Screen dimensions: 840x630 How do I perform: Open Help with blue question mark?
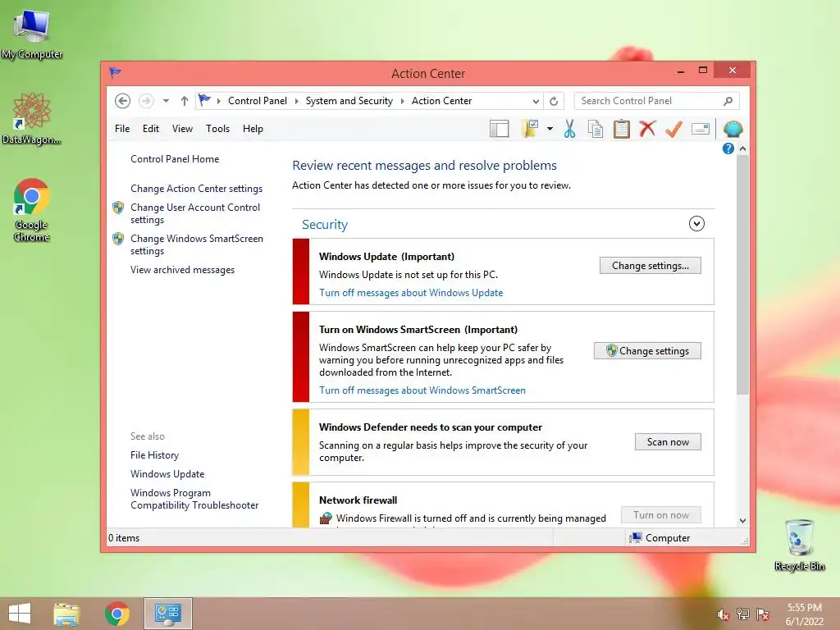pyautogui.click(x=728, y=148)
